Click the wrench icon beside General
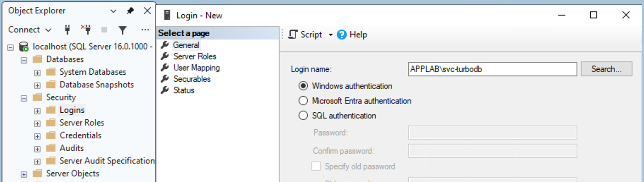The image size is (644, 182). tap(164, 45)
